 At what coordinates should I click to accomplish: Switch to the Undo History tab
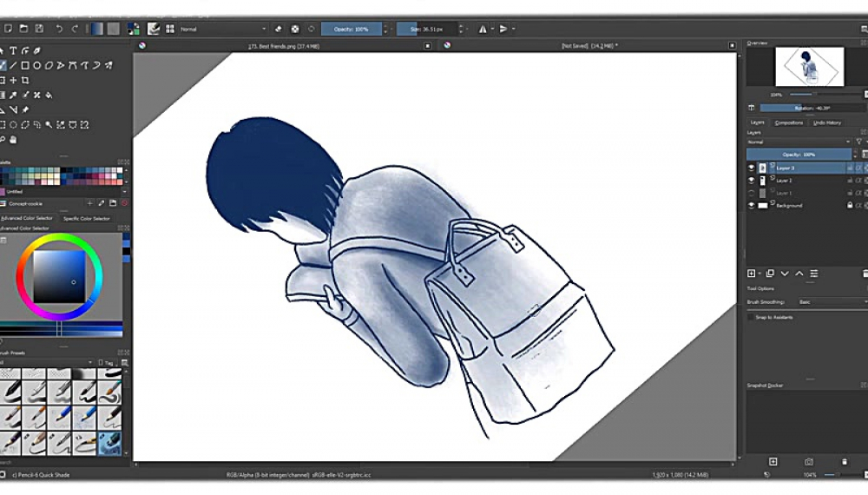(x=827, y=122)
